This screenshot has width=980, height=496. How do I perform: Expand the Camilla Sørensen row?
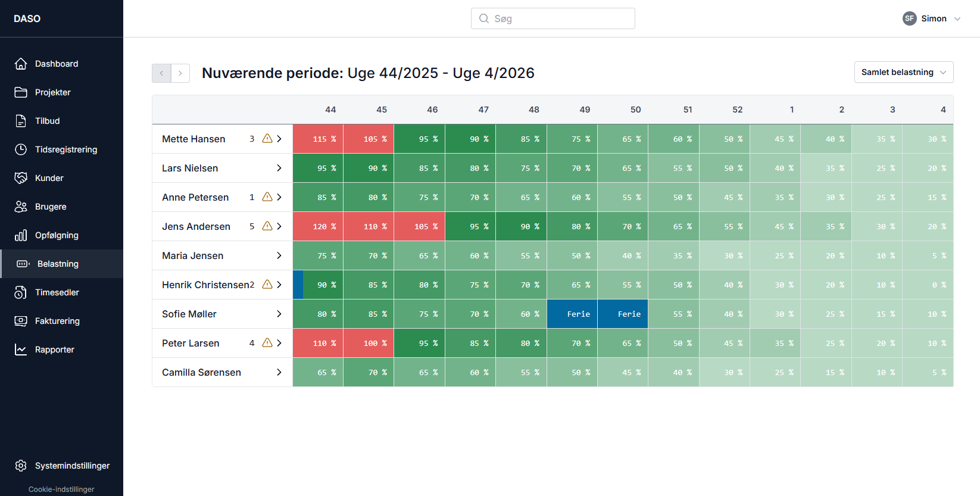pos(279,372)
